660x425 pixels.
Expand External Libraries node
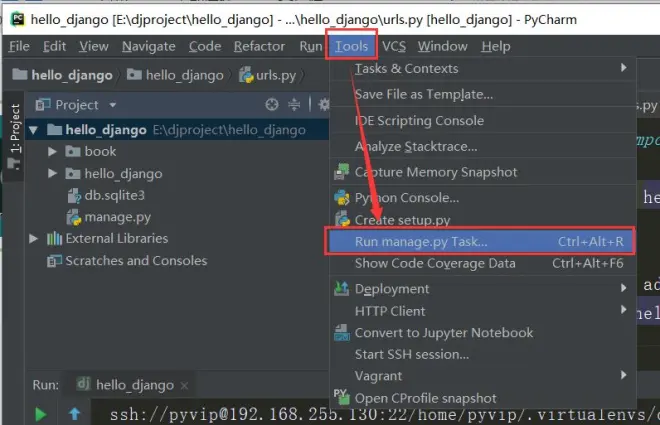(34, 239)
